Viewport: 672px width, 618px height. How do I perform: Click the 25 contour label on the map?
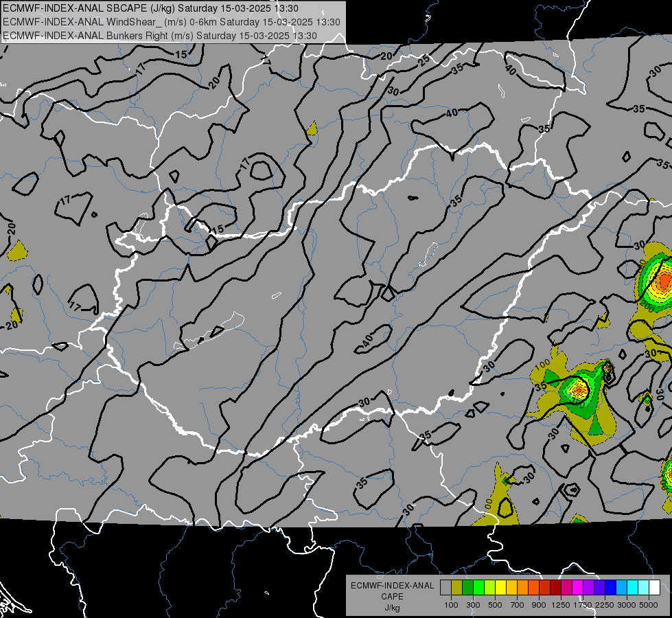[424, 61]
